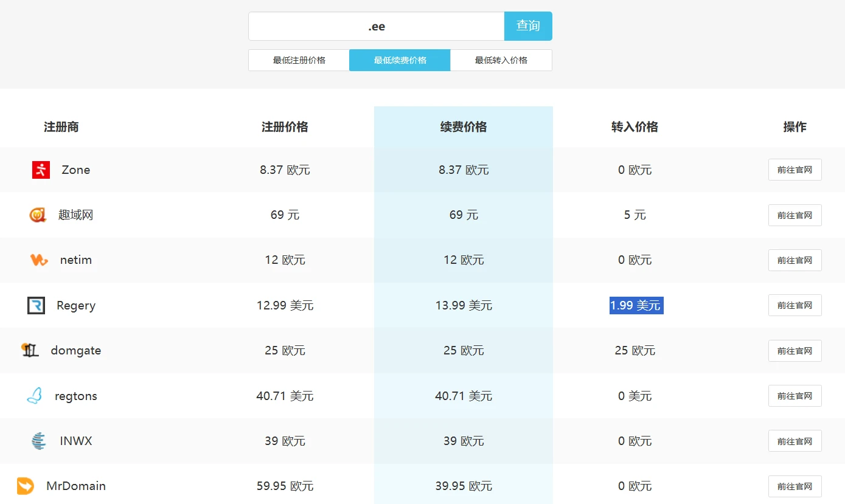Switch to 最低转入价格 tab
The height and width of the screenshot is (504, 845).
(501, 60)
